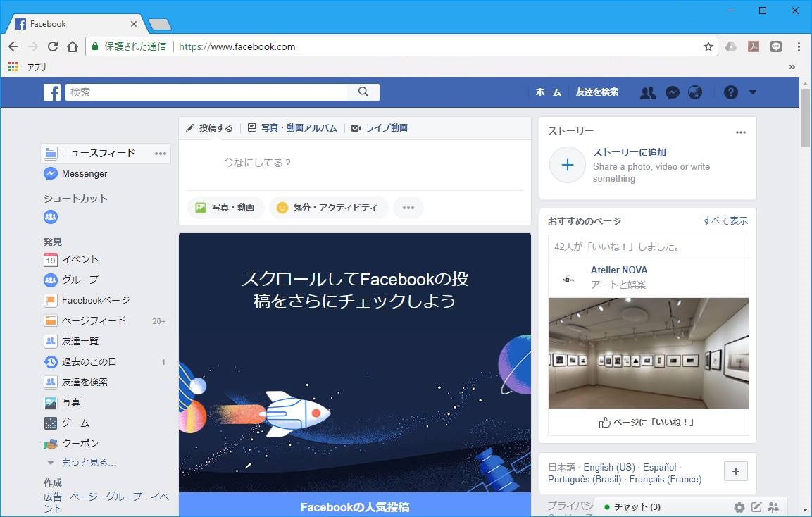
Task: Click the Facebook logo icon in header
Action: click(52, 92)
